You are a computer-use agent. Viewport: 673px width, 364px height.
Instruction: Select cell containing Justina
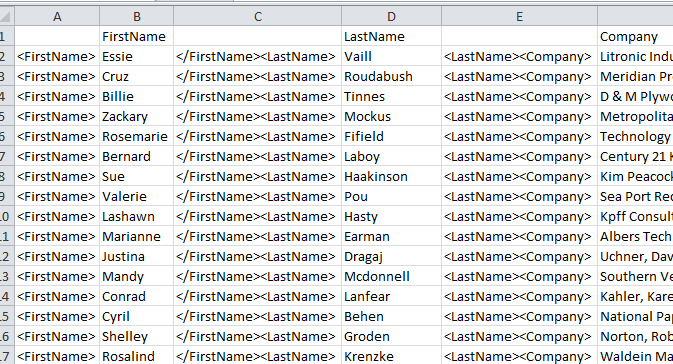(x=136, y=256)
